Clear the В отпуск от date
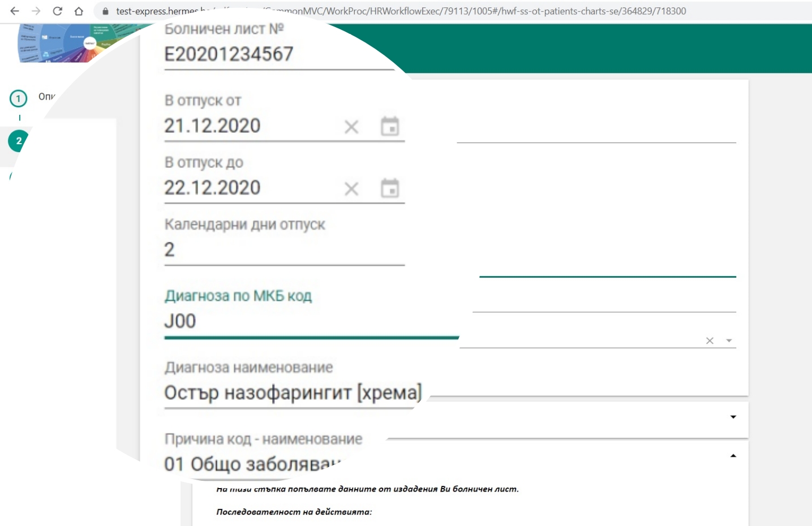 [351, 127]
